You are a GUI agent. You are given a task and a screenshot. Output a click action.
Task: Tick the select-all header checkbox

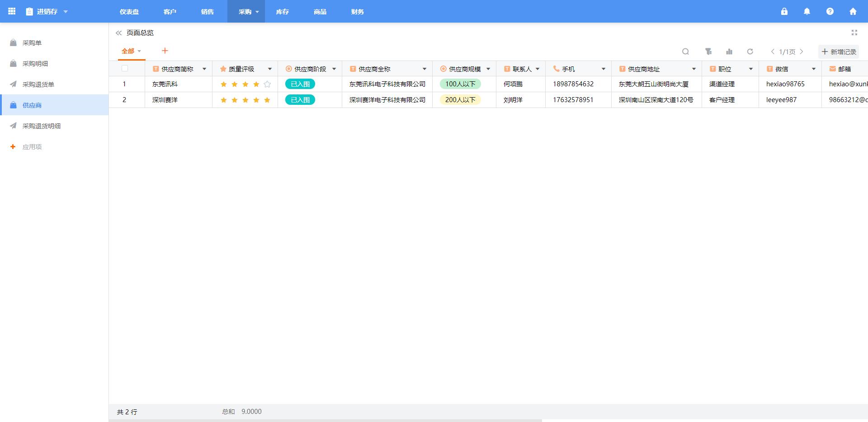coord(125,69)
